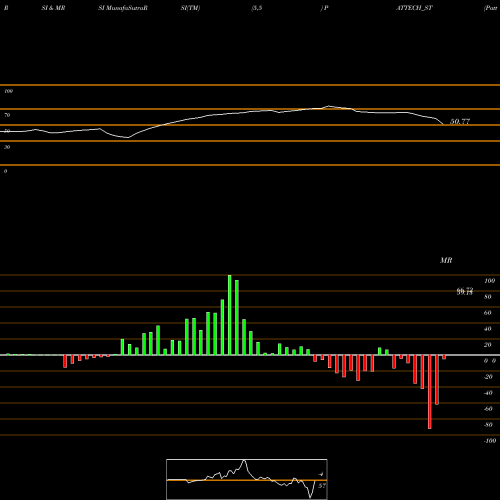
Task: Click the RSI value label 50.77
Action: tap(460, 121)
